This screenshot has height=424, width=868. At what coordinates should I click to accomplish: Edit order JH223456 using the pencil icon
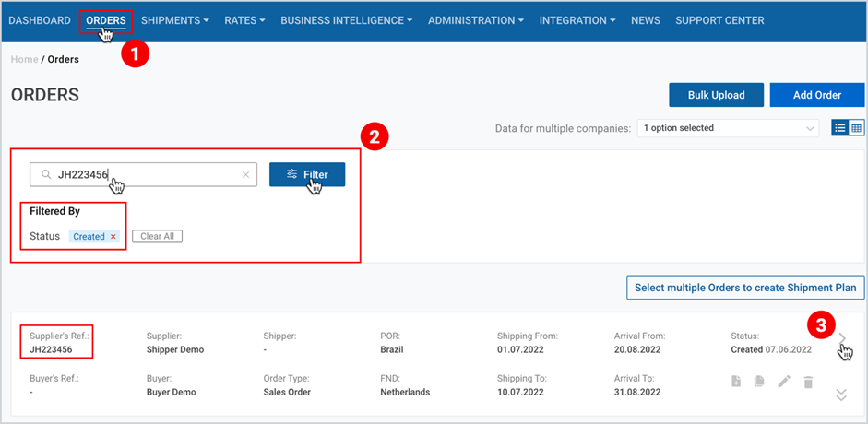tap(784, 381)
